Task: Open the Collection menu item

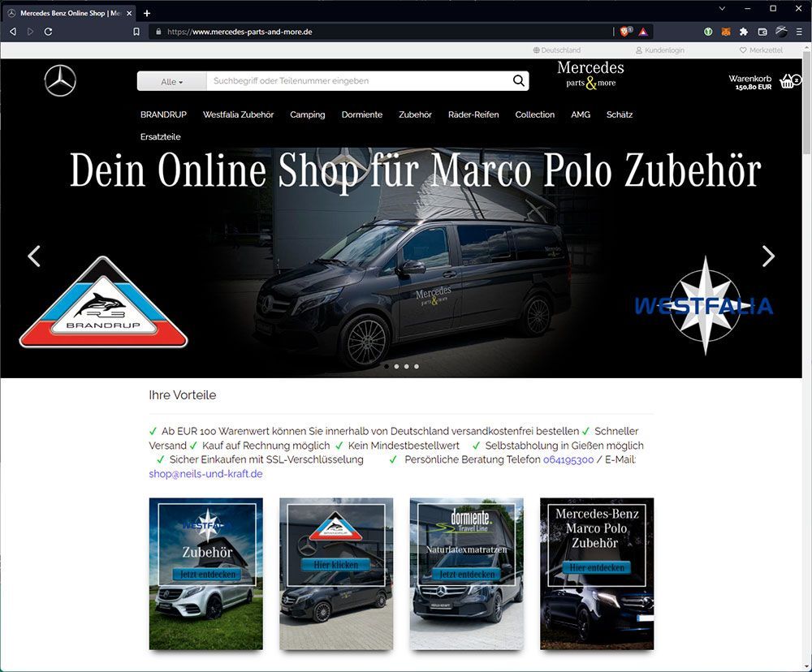Action: tap(535, 114)
